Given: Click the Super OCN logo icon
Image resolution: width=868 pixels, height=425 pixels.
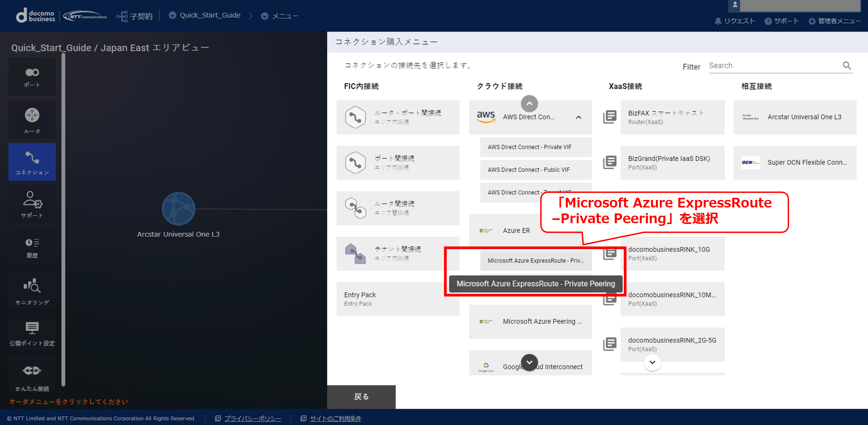Looking at the screenshot, I should pos(750,162).
